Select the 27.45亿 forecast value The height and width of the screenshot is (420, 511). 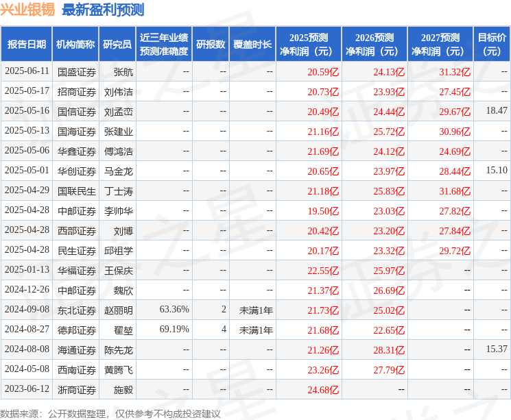(455, 92)
